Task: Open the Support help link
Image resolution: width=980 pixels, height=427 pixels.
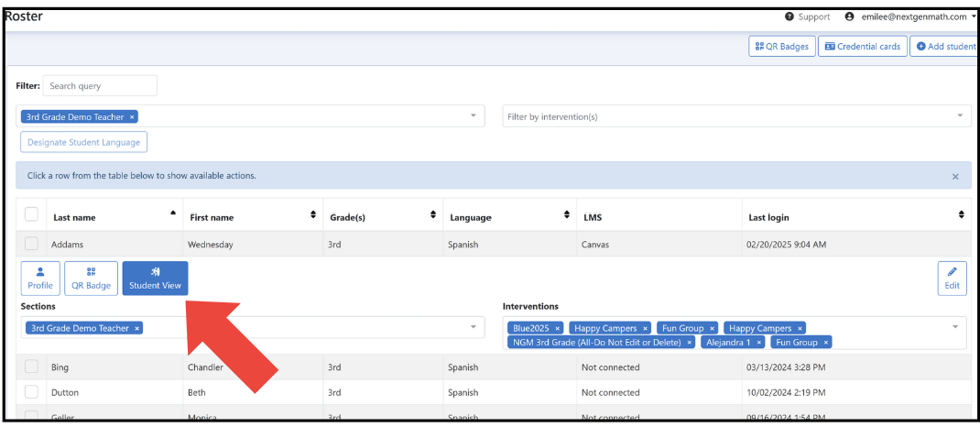Action: 808,16
